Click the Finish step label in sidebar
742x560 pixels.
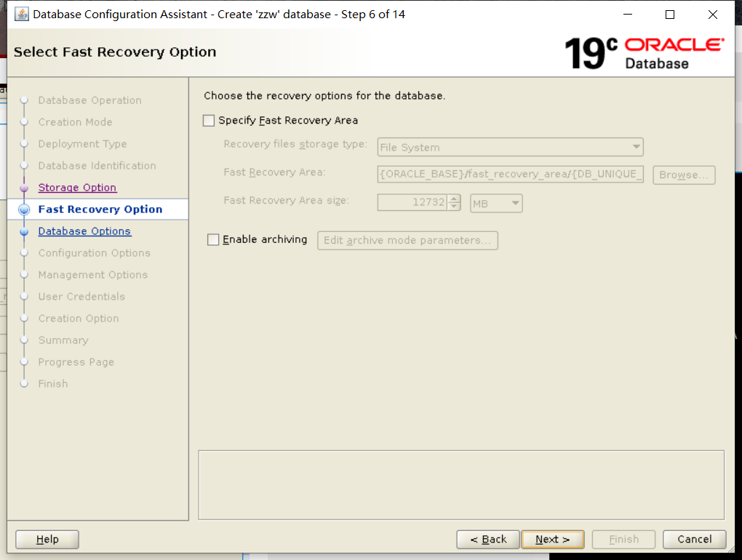(53, 383)
